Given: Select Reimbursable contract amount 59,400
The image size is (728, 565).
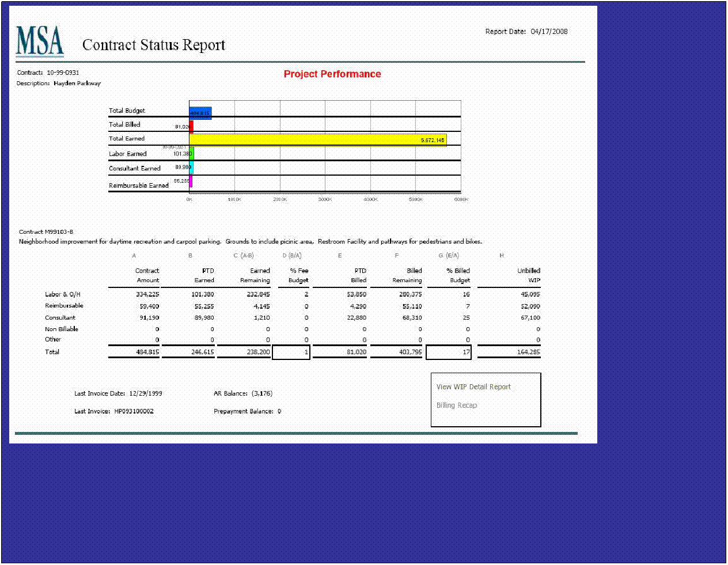Looking at the screenshot, I should (x=149, y=306).
